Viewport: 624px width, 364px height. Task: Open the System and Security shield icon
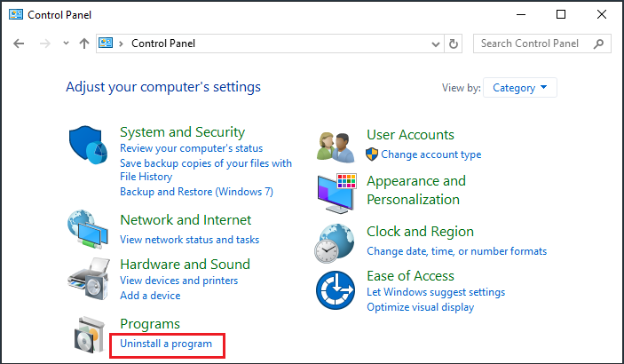coord(88,145)
